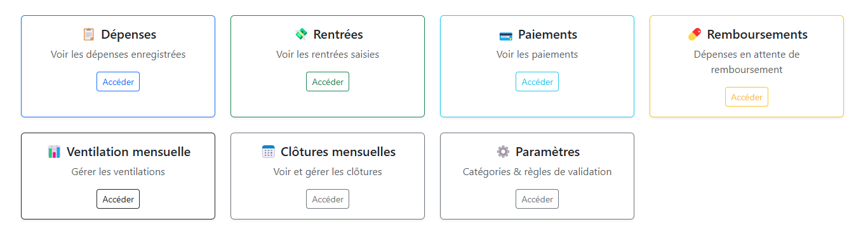Click the credit card icon beside Paiements
This screenshot has width=868, height=236.
click(x=505, y=35)
